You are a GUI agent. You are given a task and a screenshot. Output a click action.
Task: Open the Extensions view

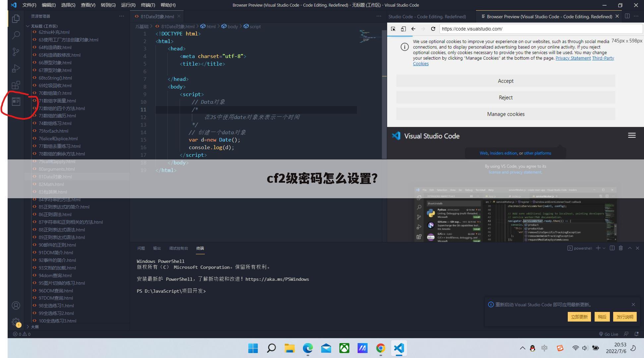[x=16, y=85]
